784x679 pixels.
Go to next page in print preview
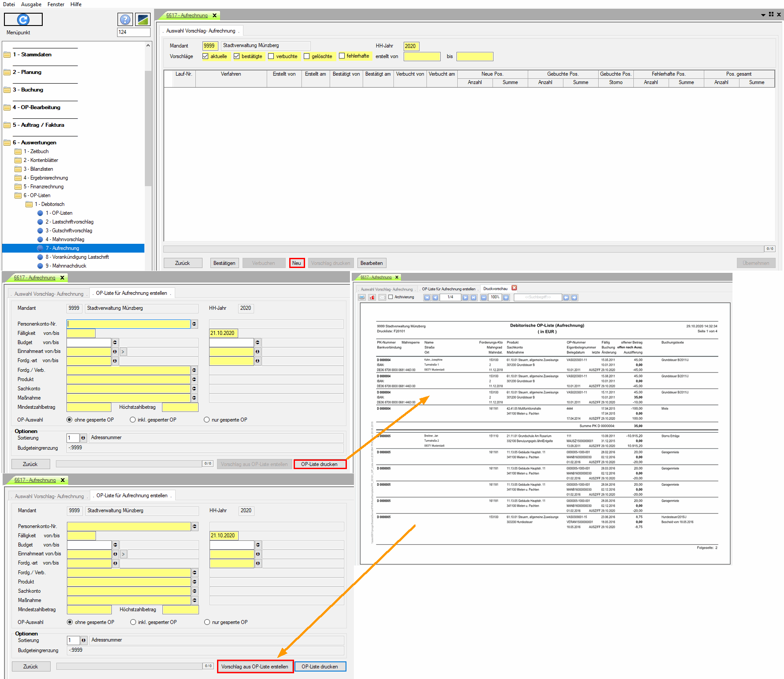tap(465, 297)
